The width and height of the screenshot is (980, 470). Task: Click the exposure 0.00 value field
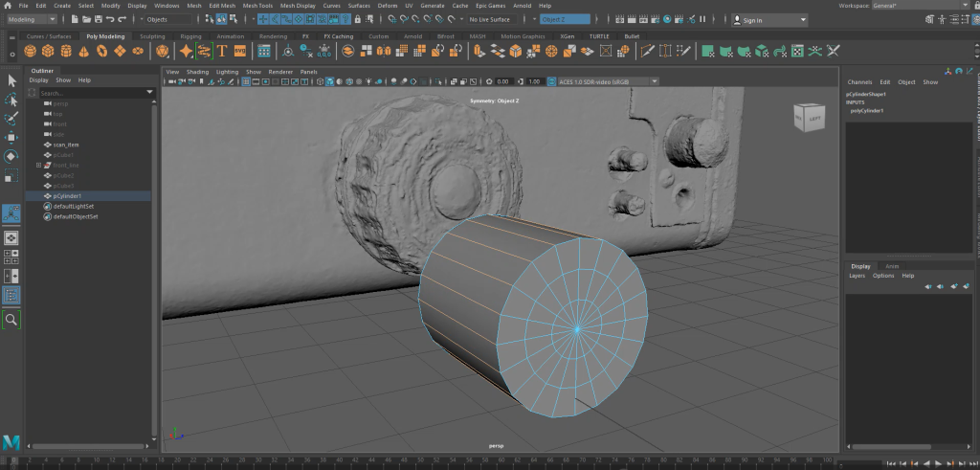click(x=505, y=81)
